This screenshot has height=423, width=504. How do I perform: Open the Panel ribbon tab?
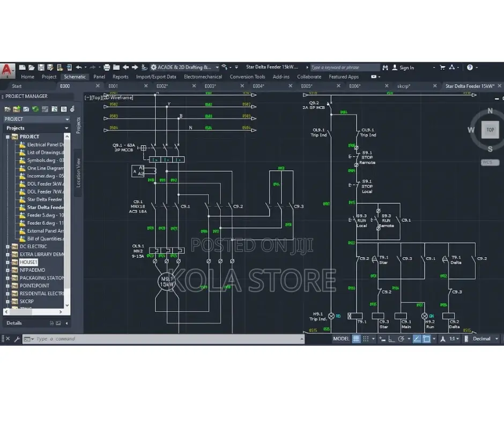(x=99, y=77)
